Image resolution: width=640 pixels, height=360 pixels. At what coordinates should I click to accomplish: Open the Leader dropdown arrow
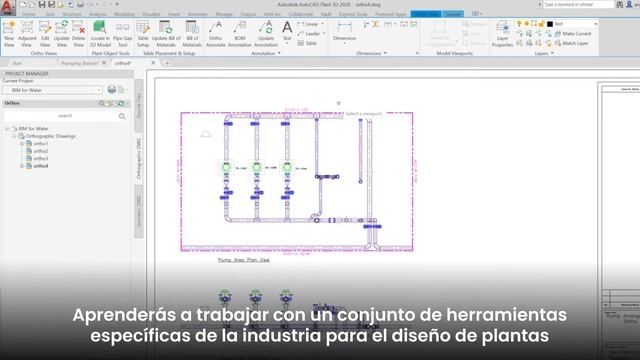click(x=324, y=33)
